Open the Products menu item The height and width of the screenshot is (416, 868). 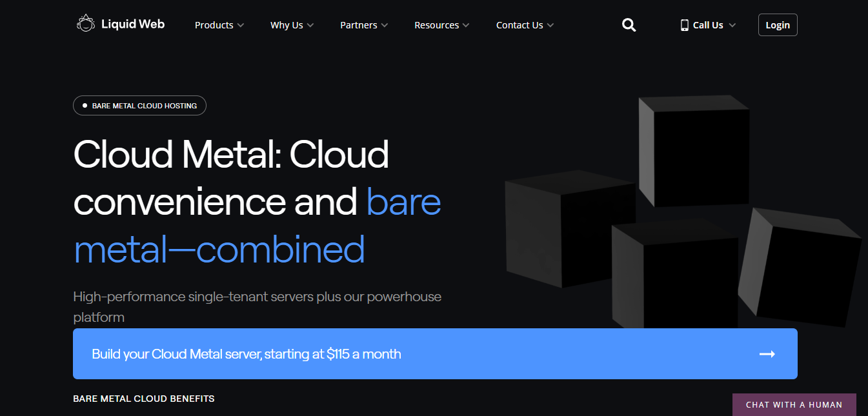214,25
